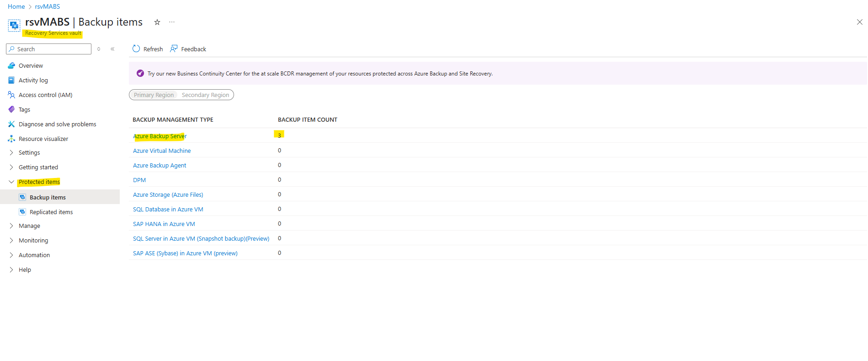
Task: Expand the Getting started section
Action: 11,167
